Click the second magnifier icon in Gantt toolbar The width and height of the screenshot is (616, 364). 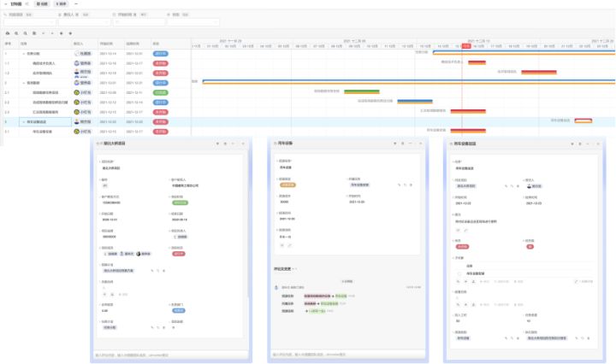(27, 32)
